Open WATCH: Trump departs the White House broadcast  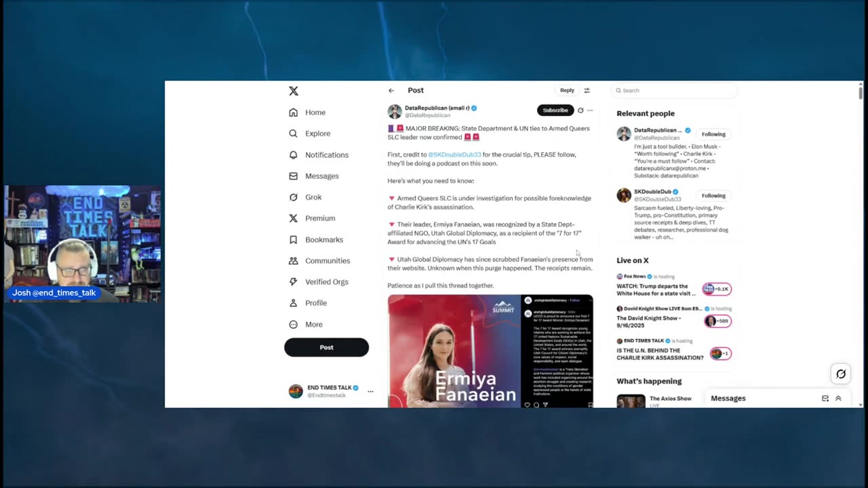(656, 289)
